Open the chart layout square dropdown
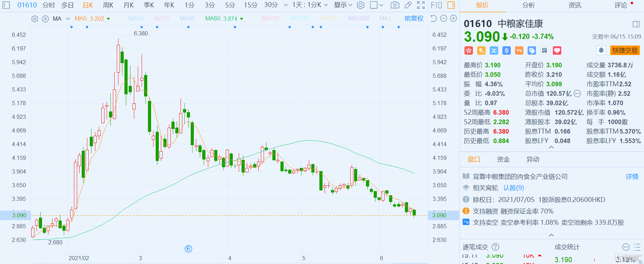644x264 pixels. (x=377, y=5)
